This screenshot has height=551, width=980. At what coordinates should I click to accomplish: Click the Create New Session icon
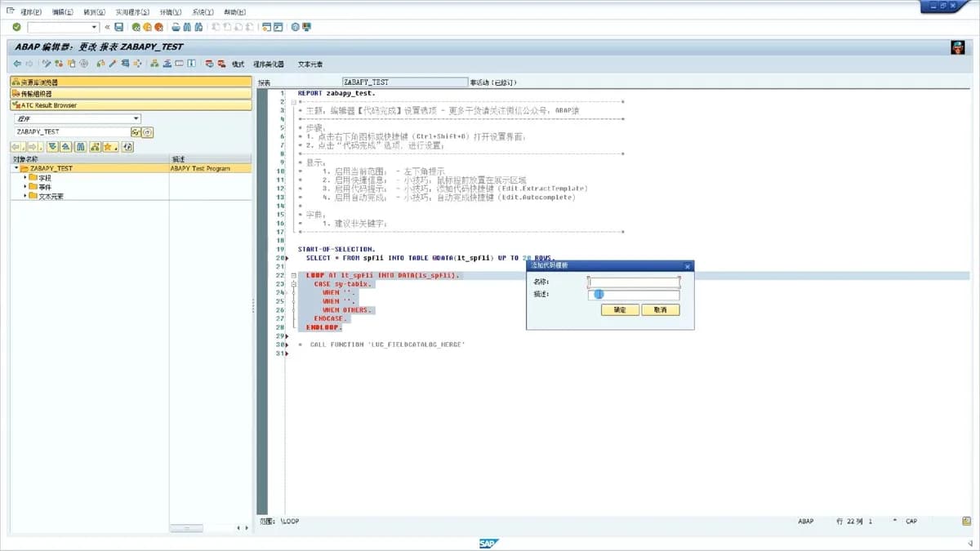(265, 27)
